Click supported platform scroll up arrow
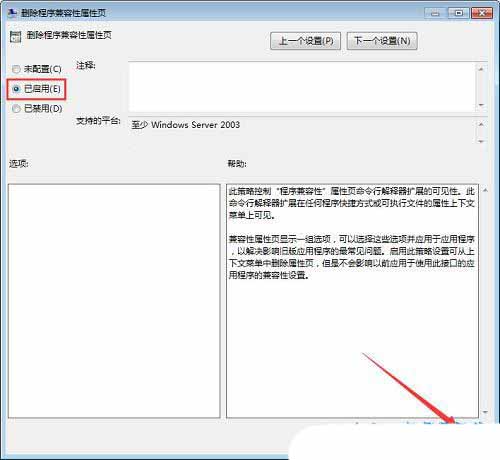 (x=481, y=124)
